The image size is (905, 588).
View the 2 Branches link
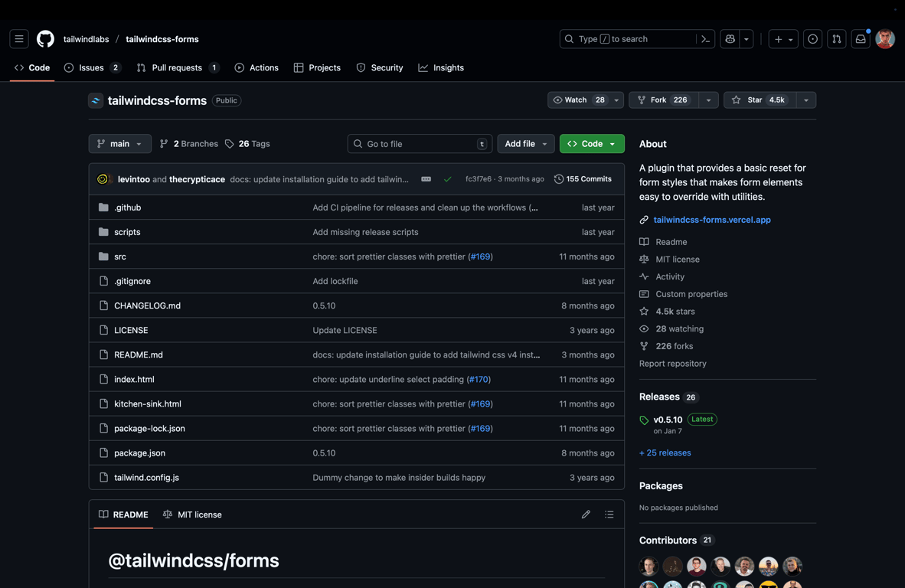pos(189,144)
